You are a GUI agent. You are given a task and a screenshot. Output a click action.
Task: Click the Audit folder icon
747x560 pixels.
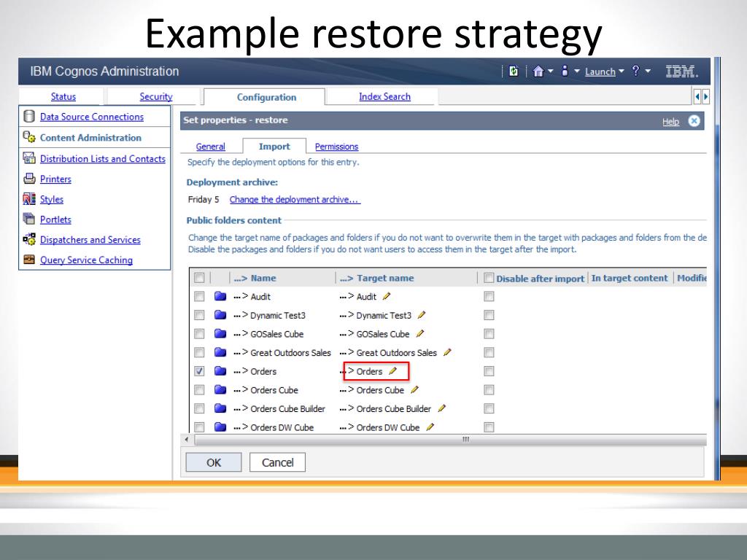pos(220,296)
